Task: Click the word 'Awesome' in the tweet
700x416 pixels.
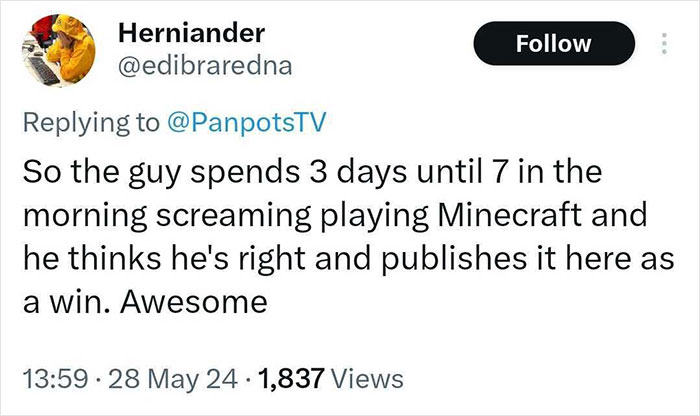Action: coord(193,302)
